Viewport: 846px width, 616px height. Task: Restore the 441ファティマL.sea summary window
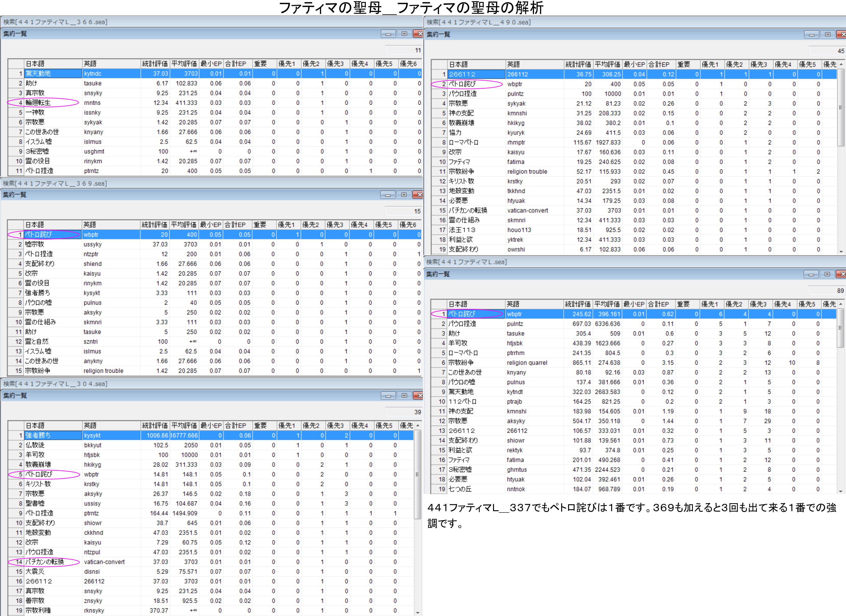[x=827, y=274]
